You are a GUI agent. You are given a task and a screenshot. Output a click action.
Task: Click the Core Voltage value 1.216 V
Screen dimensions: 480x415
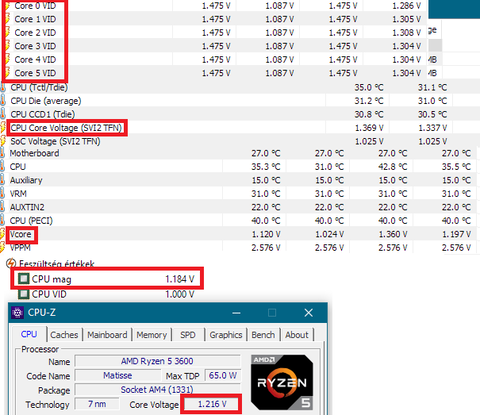212,404
